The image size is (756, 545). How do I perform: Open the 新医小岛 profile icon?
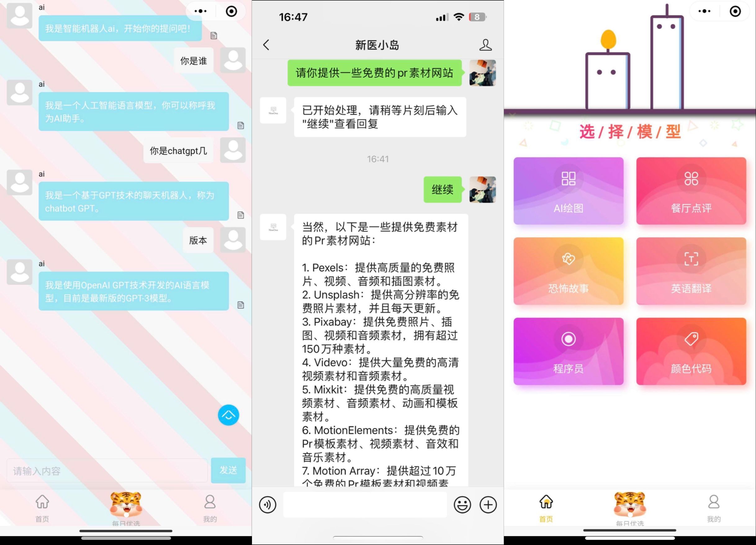[485, 45]
